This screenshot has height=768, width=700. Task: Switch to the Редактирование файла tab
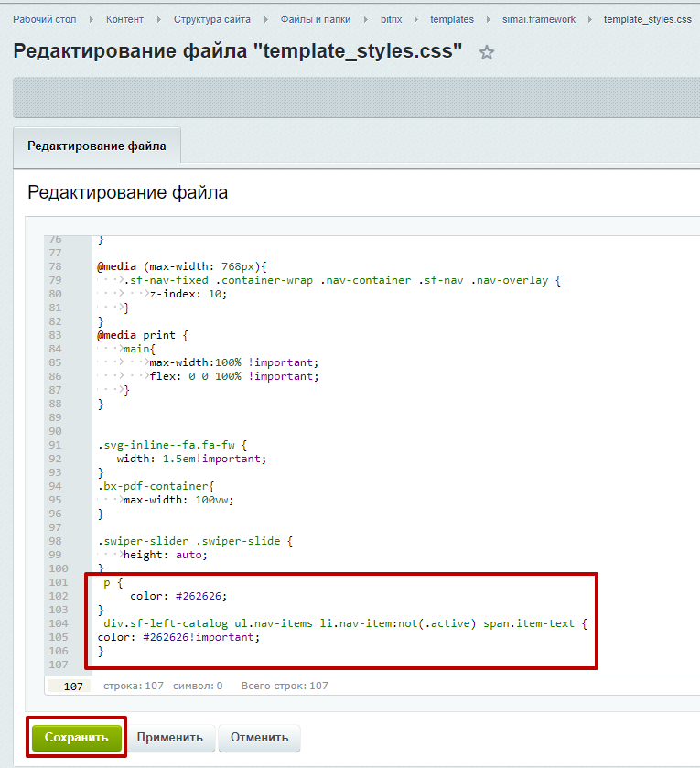point(96,146)
